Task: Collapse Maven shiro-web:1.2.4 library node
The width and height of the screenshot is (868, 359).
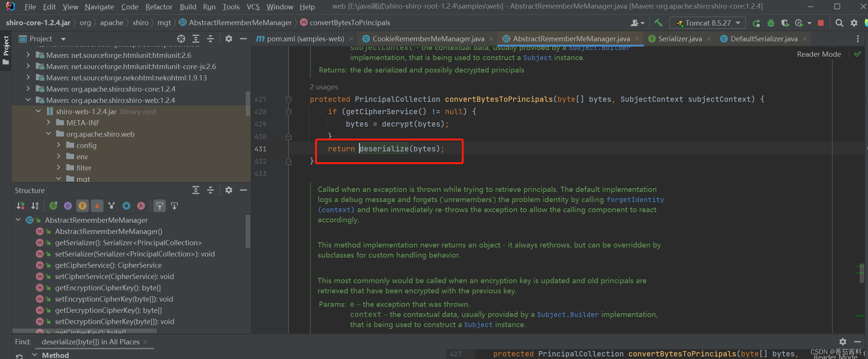Action: [28, 100]
